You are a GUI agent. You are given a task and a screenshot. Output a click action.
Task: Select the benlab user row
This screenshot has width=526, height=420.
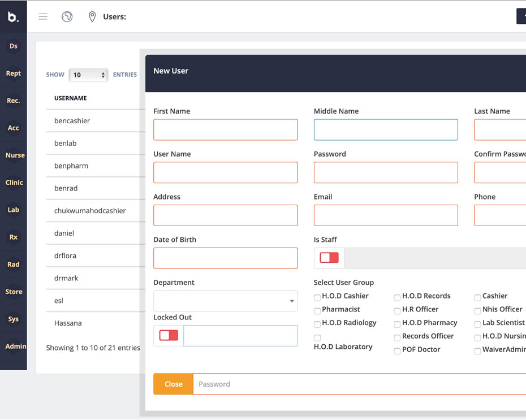tap(96, 143)
